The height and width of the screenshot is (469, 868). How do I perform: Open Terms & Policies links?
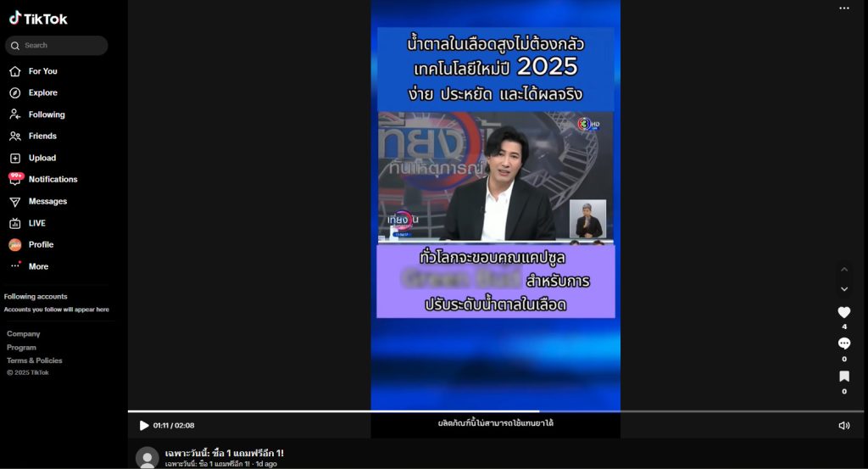pos(35,361)
